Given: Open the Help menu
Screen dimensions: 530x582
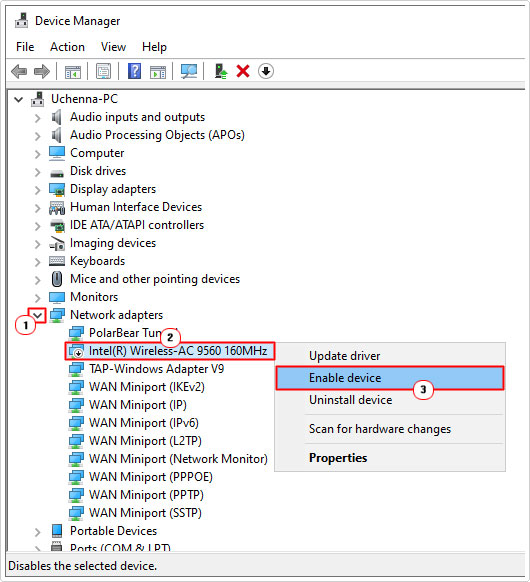Looking at the screenshot, I should point(154,47).
